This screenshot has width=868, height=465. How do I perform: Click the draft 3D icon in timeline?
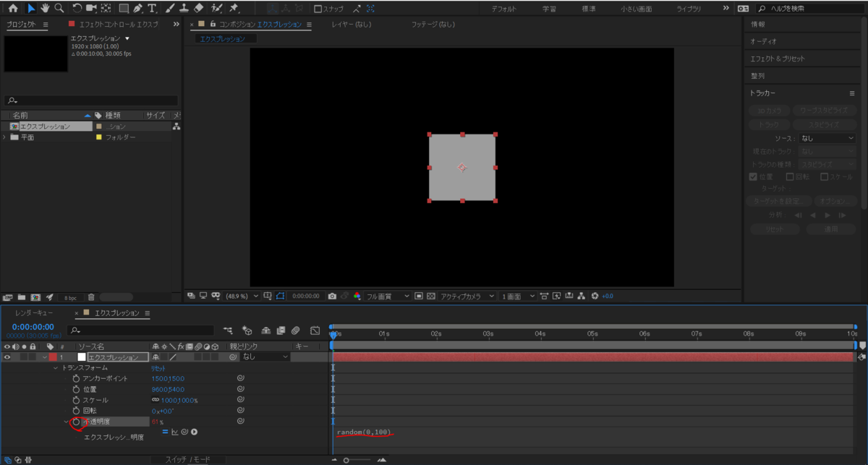click(247, 330)
